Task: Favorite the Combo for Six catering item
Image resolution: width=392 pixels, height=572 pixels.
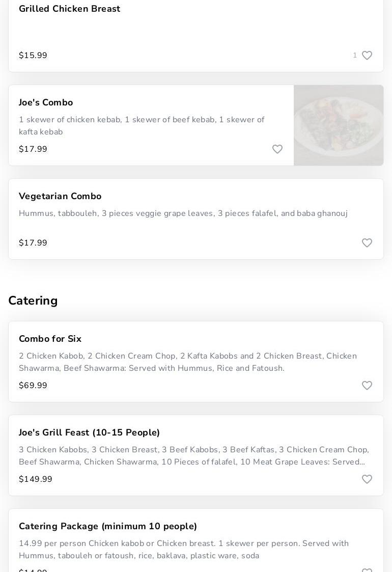Action: pos(367,386)
